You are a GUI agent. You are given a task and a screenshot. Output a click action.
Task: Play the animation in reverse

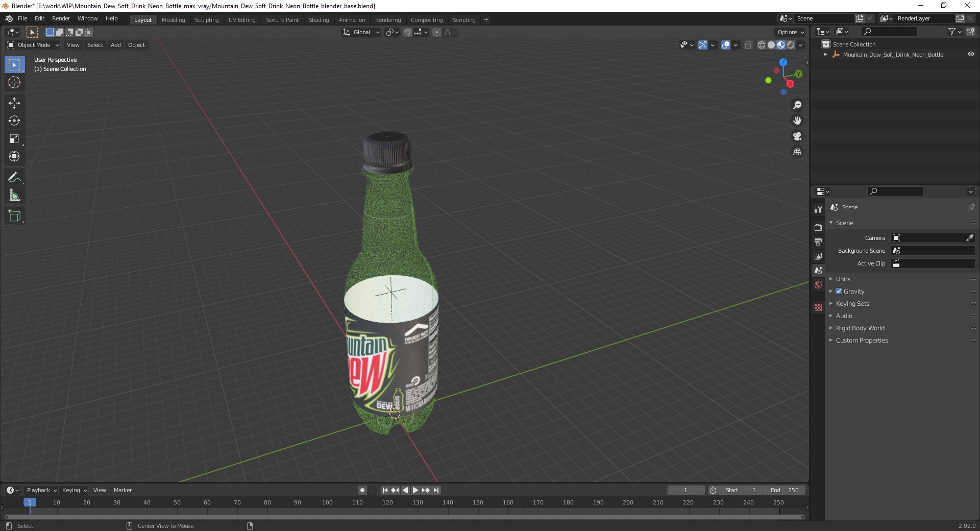pyautogui.click(x=405, y=490)
